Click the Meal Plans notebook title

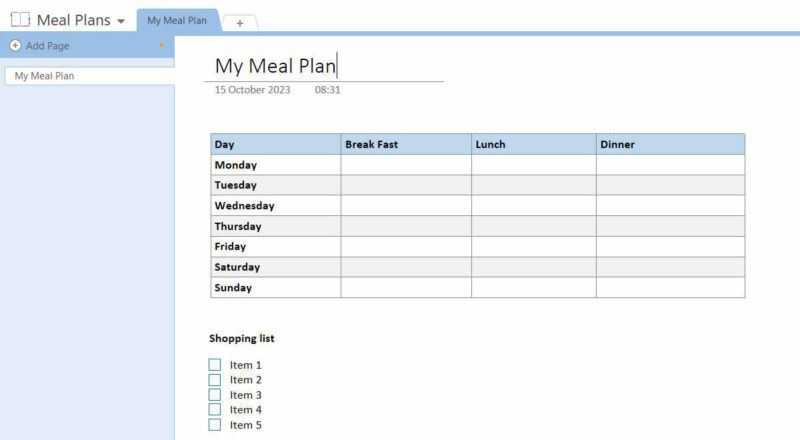[x=73, y=20]
